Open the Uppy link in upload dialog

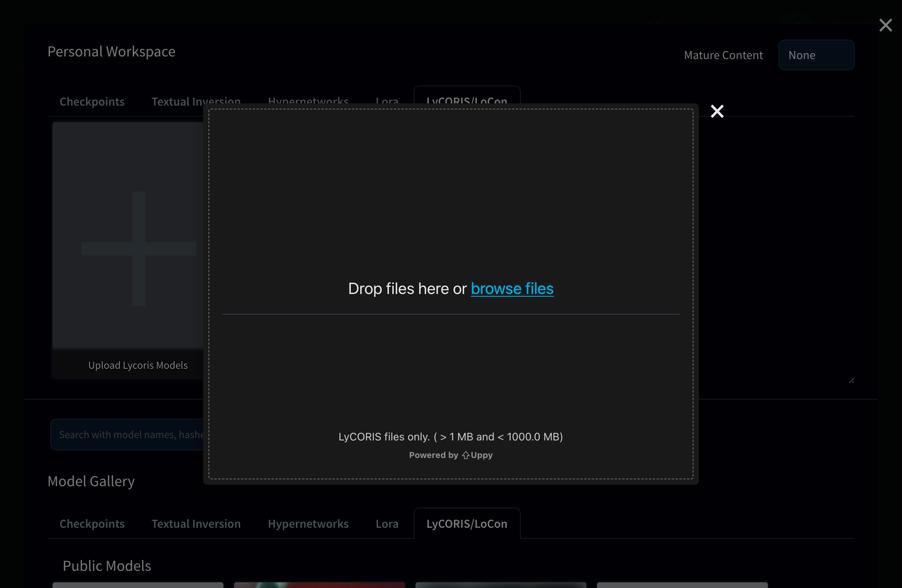point(477,455)
